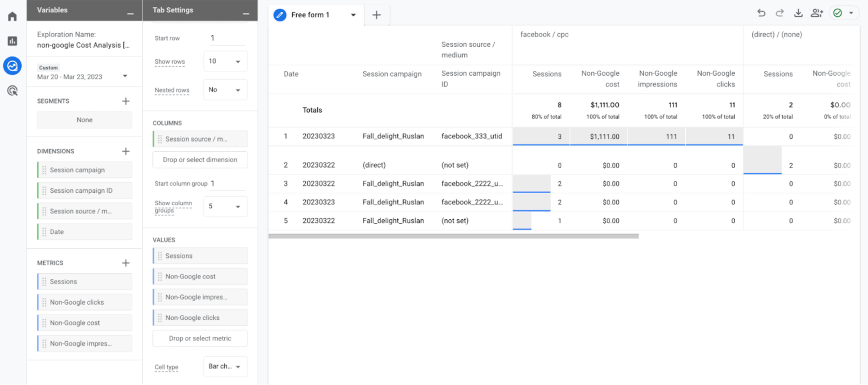Add a new metric

point(126,263)
